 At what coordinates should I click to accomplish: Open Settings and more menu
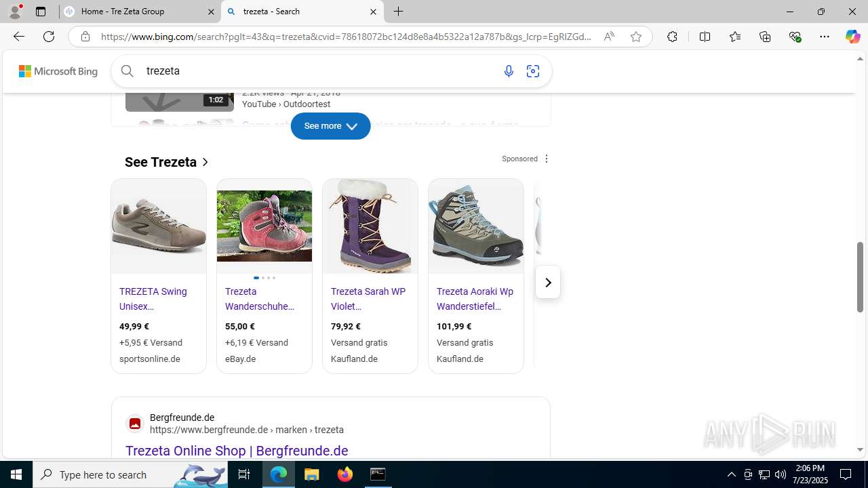(825, 37)
